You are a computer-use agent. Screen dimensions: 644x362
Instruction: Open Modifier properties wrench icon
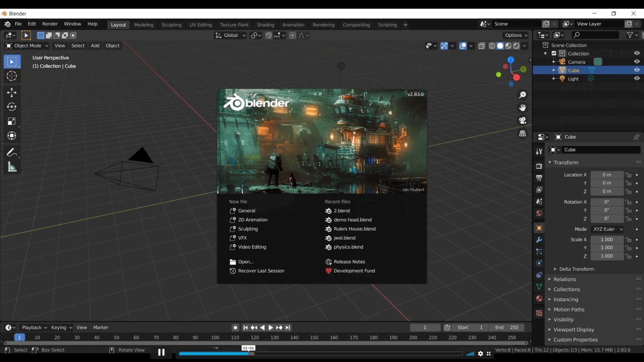point(539,240)
